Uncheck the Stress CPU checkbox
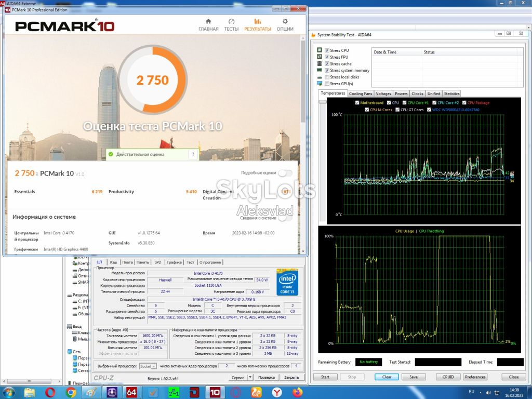 [327, 50]
